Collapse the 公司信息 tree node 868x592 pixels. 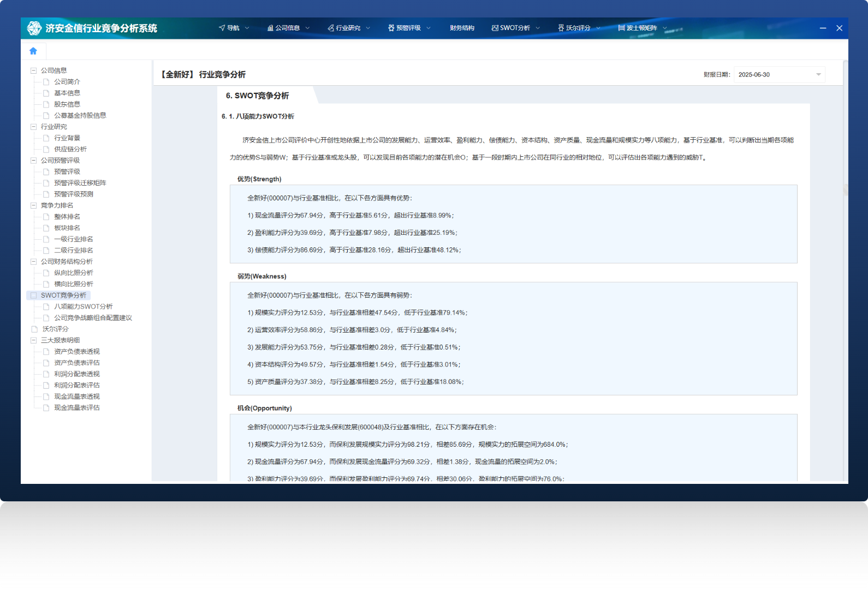(x=33, y=70)
